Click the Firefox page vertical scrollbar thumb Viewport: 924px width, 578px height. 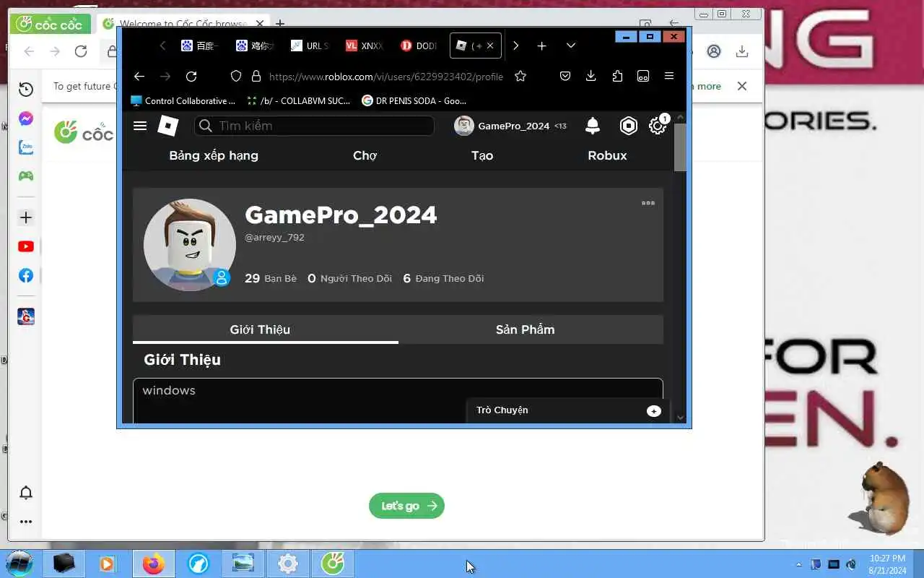click(x=680, y=147)
